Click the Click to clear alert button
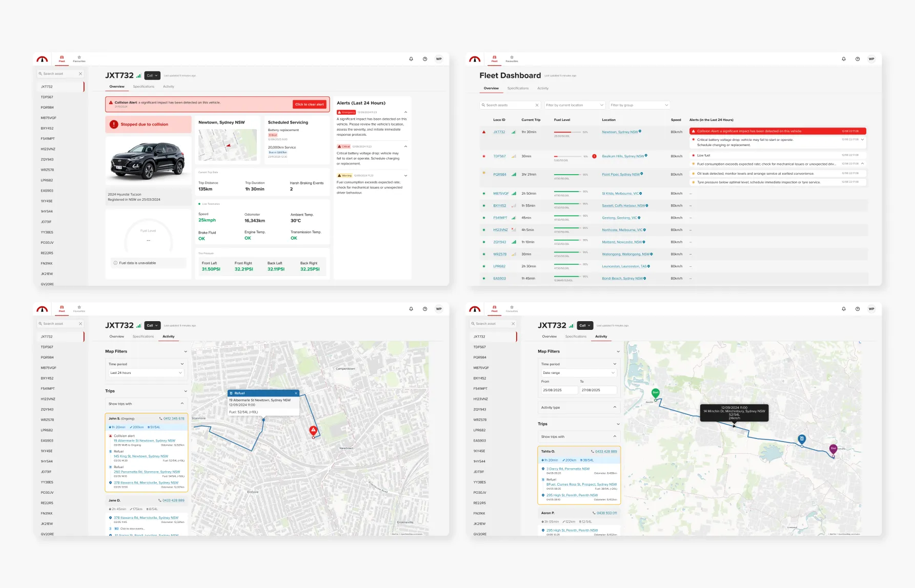Image resolution: width=915 pixels, height=588 pixels. point(309,104)
